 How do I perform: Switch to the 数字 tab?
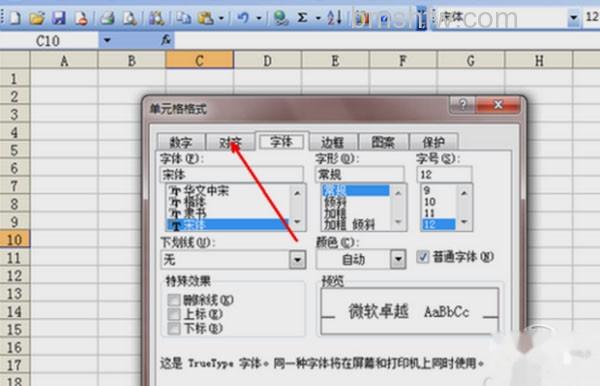pos(181,142)
